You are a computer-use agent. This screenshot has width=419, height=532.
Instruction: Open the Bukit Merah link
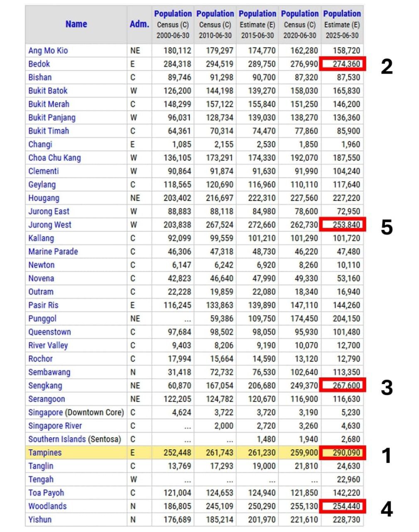click(x=49, y=104)
